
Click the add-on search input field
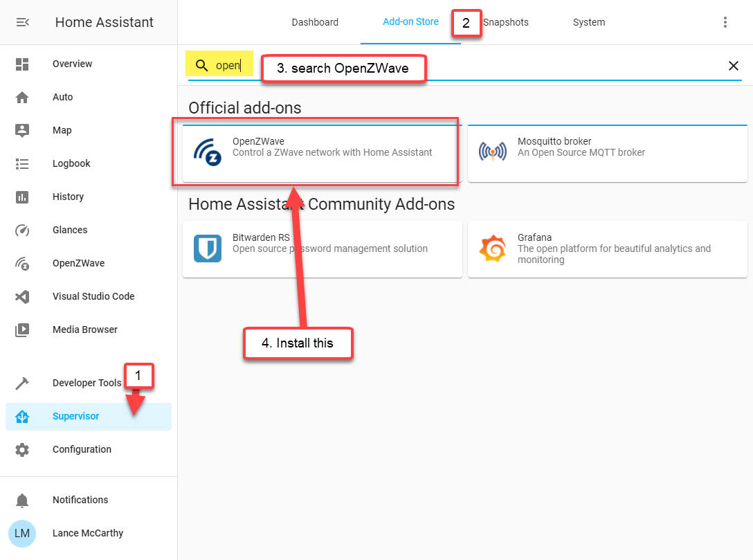[x=484, y=66]
